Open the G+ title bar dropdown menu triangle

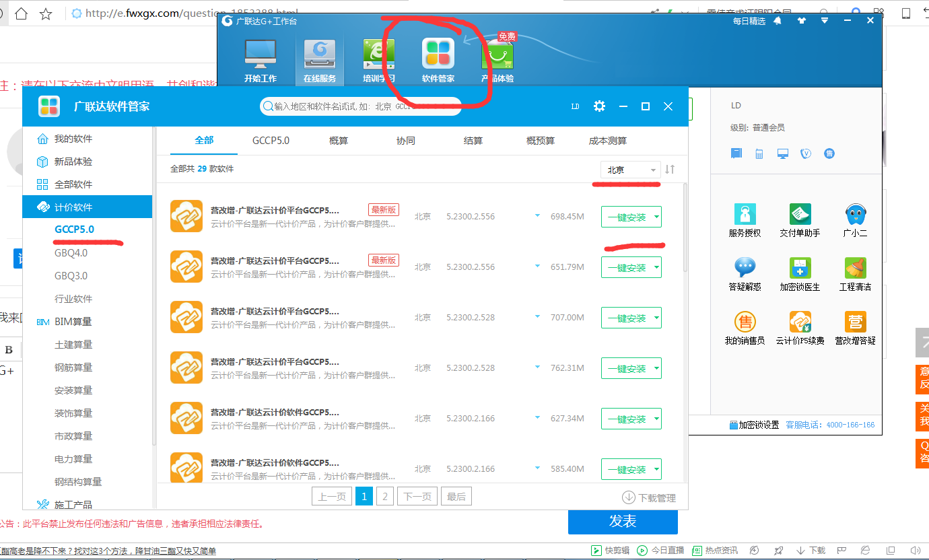click(824, 21)
